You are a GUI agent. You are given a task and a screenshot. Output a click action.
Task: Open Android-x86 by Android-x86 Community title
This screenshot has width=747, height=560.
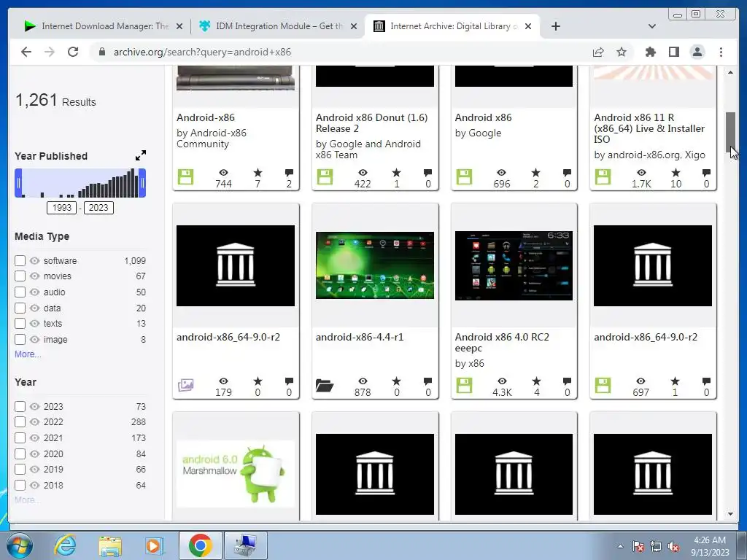205,117
